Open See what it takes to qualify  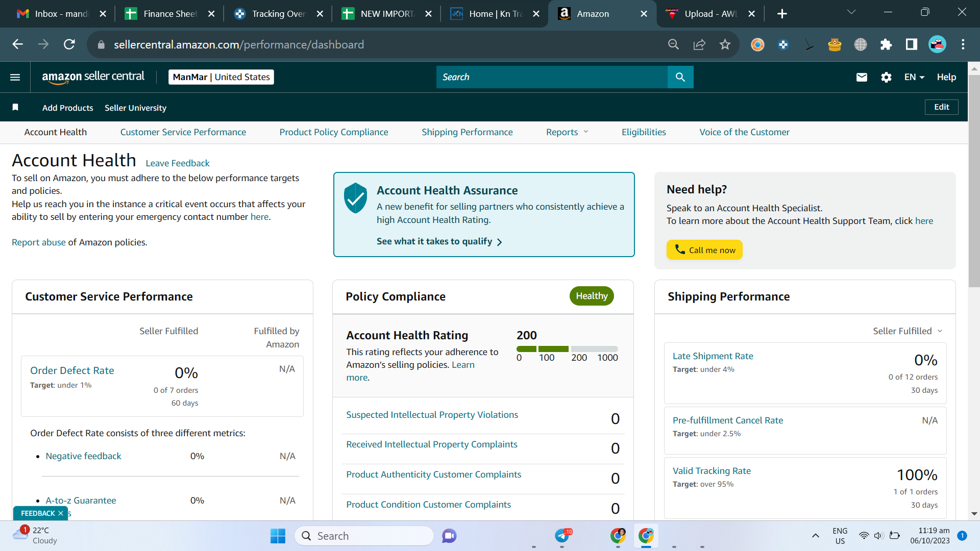click(439, 241)
